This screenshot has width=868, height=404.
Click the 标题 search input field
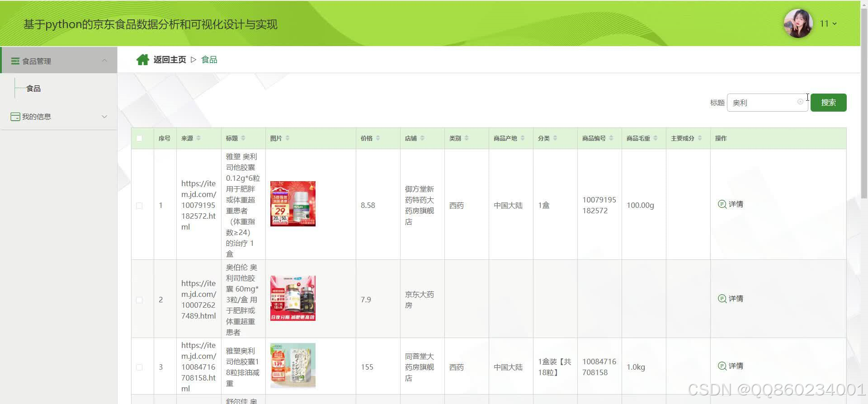click(x=767, y=103)
